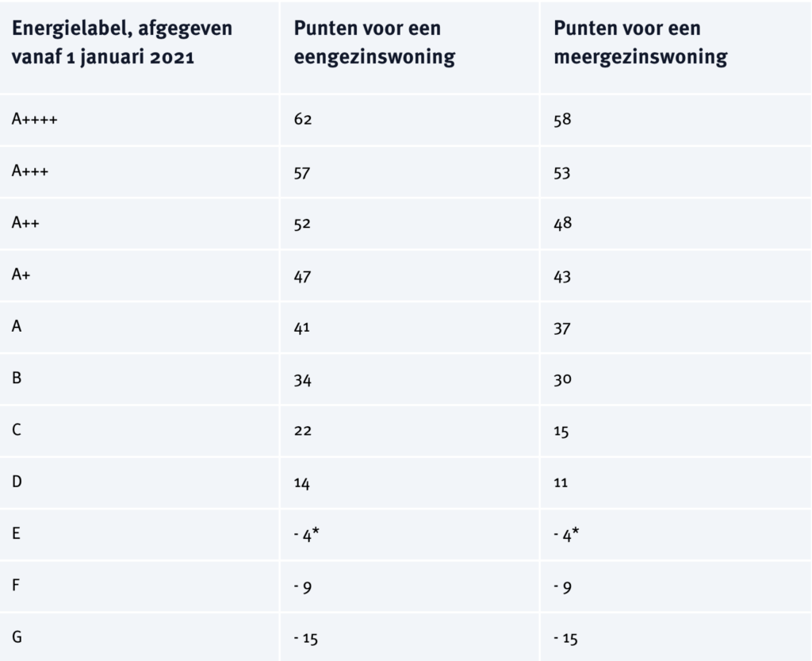Screen dimensions: 812x661
Task: Click the value 22 for label C
Action: 304,432
